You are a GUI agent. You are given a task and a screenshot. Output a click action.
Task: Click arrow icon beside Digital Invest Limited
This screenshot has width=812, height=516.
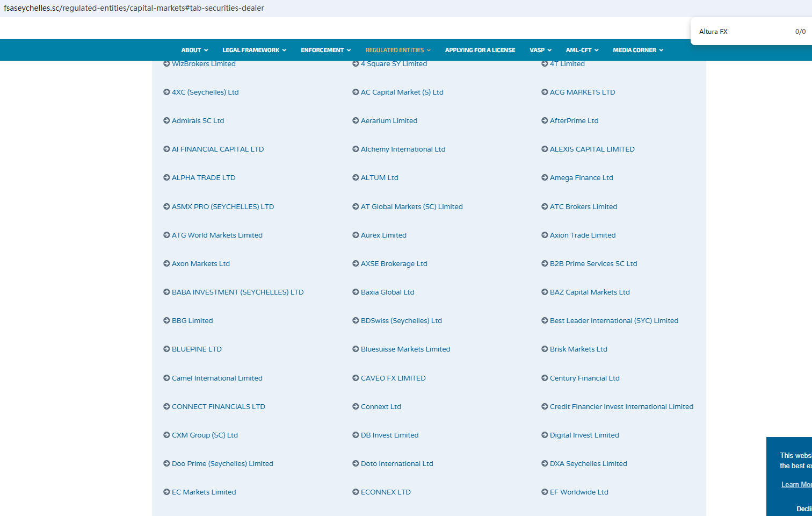(x=545, y=435)
